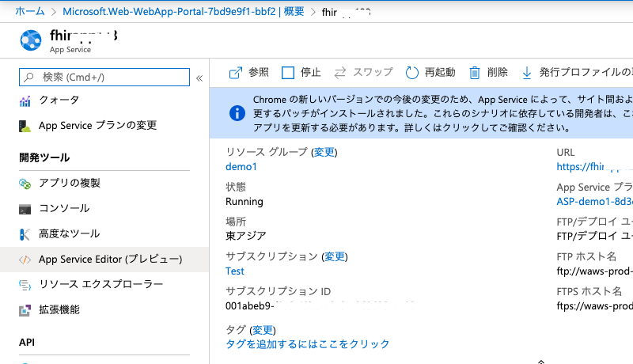Click 発行プロファイル download toolbar button

[577, 73]
